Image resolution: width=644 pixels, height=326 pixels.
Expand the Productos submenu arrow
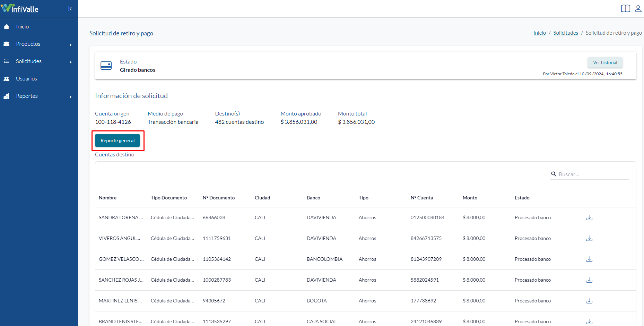(70, 45)
